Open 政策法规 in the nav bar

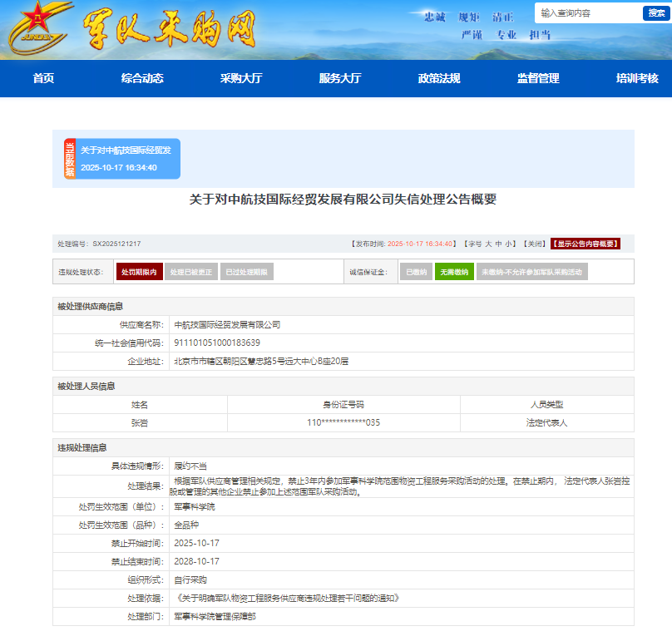coord(439,78)
